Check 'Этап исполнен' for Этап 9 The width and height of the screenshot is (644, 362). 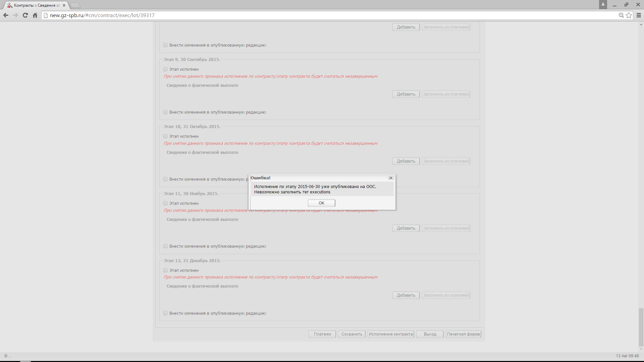[165, 69]
